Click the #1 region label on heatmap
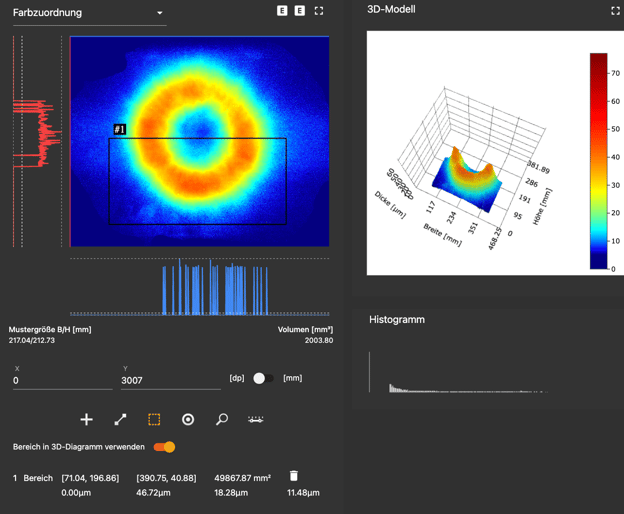The image size is (624, 514). [120, 130]
